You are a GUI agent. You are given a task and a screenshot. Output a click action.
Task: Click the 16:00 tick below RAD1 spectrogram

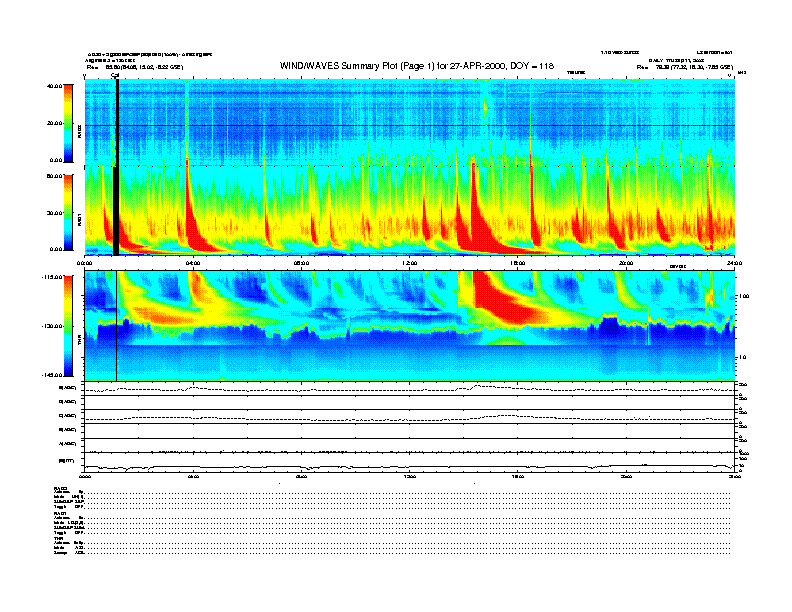[x=518, y=263]
